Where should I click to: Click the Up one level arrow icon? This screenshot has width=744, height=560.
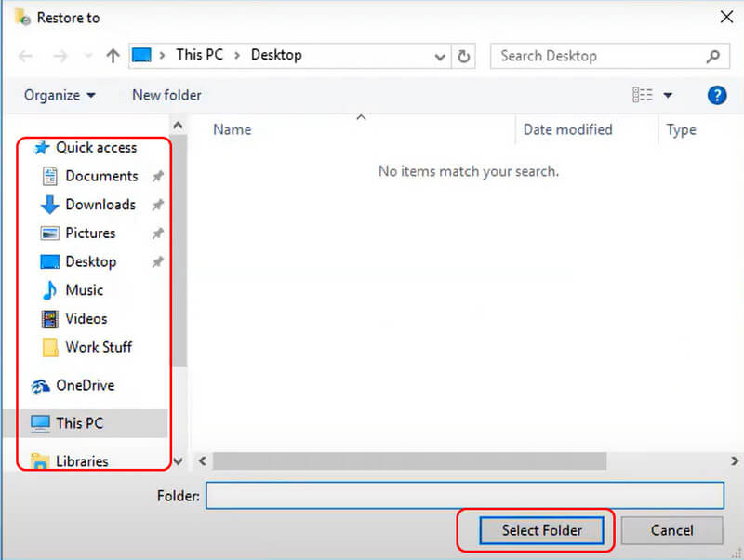(x=113, y=56)
